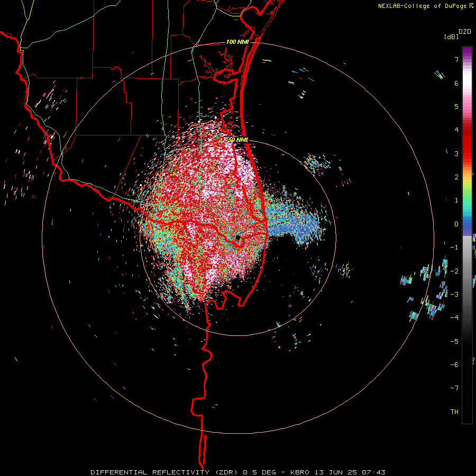Click the 0 tick label on scale
Viewport: 476px width, 476px height.
click(x=456, y=224)
